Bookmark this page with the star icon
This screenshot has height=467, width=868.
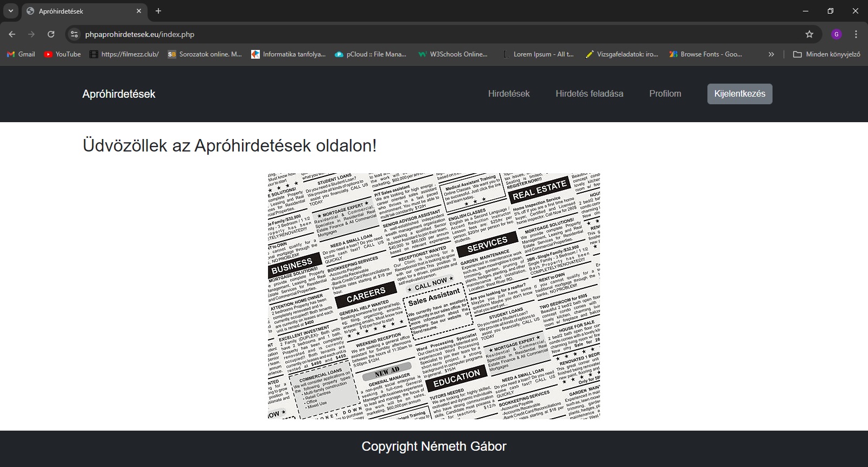(809, 34)
